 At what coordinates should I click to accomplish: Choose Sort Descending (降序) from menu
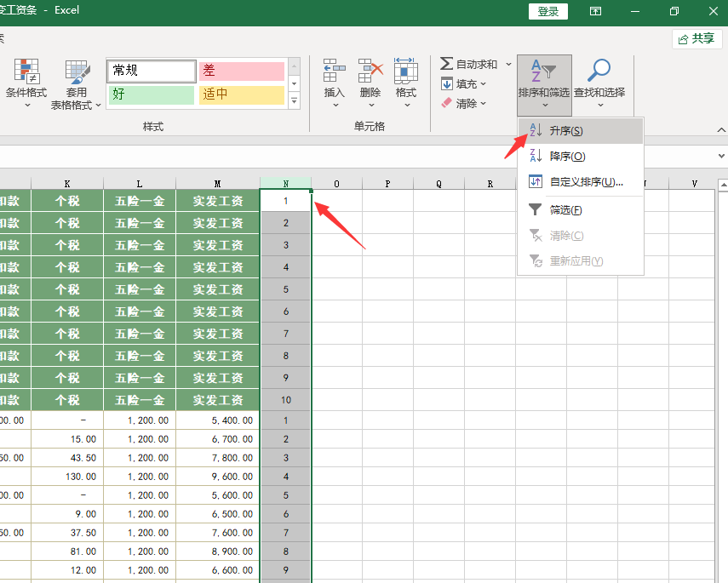click(x=567, y=157)
